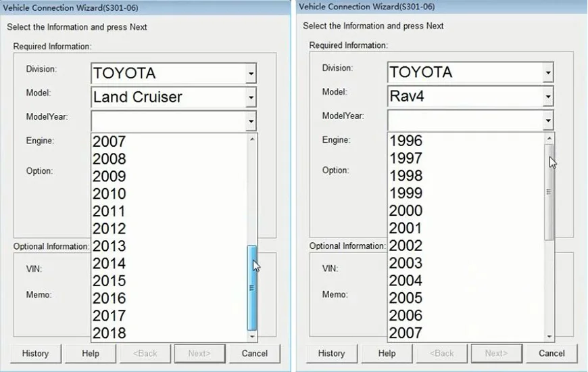The height and width of the screenshot is (372, 588).
Task: Click Back button in Rav4 window
Action: tap(442, 353)
